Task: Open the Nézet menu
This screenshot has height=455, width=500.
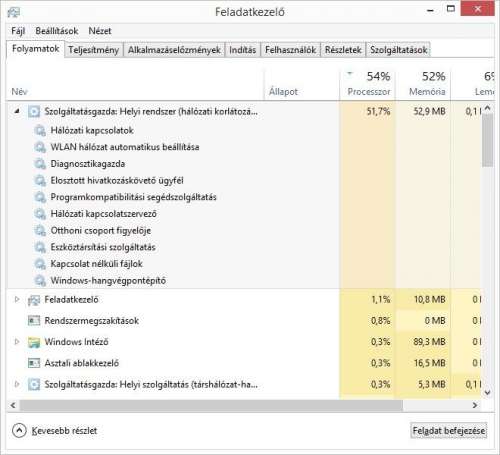Action: coord(100,31)
